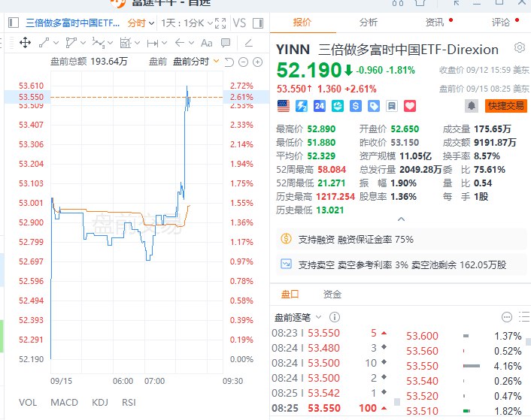The height and width of the screenshot is (420, 531).
Task: Click the order book list layout icon
Action: [524, 317]
